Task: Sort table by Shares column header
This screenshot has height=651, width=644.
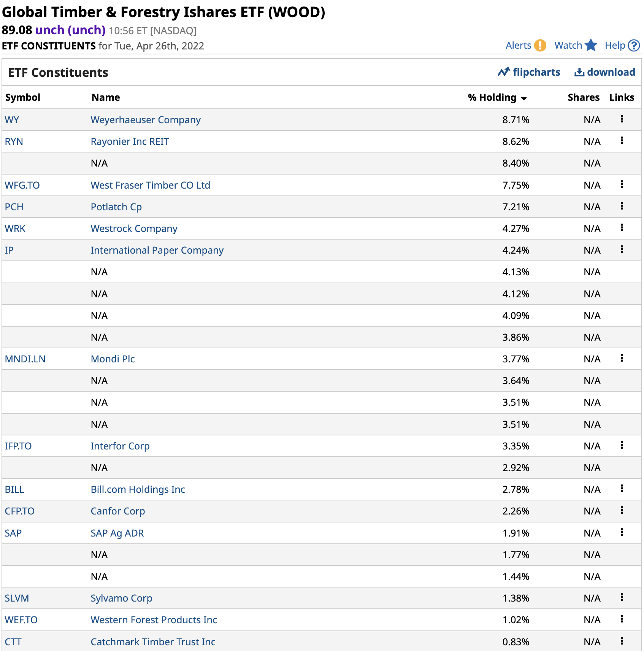Action: [583, 97]
